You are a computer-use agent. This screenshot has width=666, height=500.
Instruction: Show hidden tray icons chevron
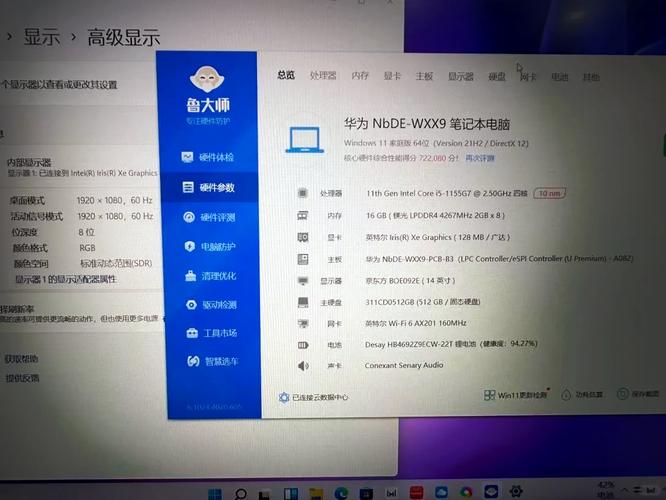coord(624,490)
